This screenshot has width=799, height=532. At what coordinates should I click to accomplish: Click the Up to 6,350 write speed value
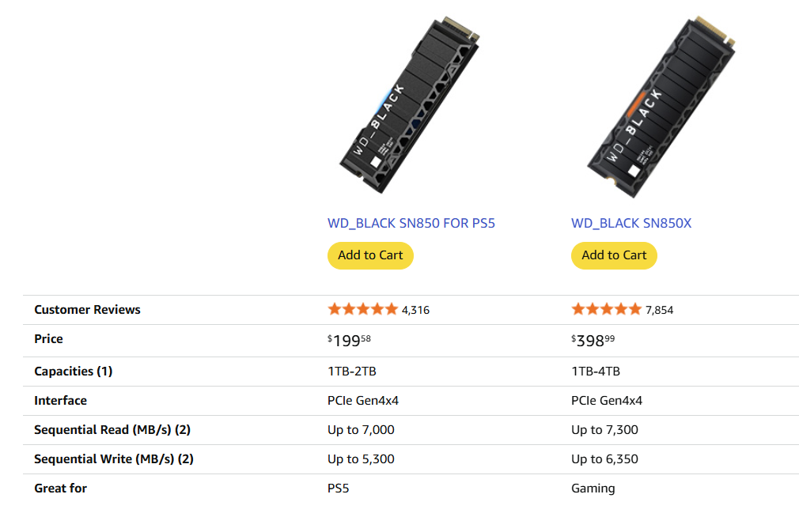click(604, 458)
